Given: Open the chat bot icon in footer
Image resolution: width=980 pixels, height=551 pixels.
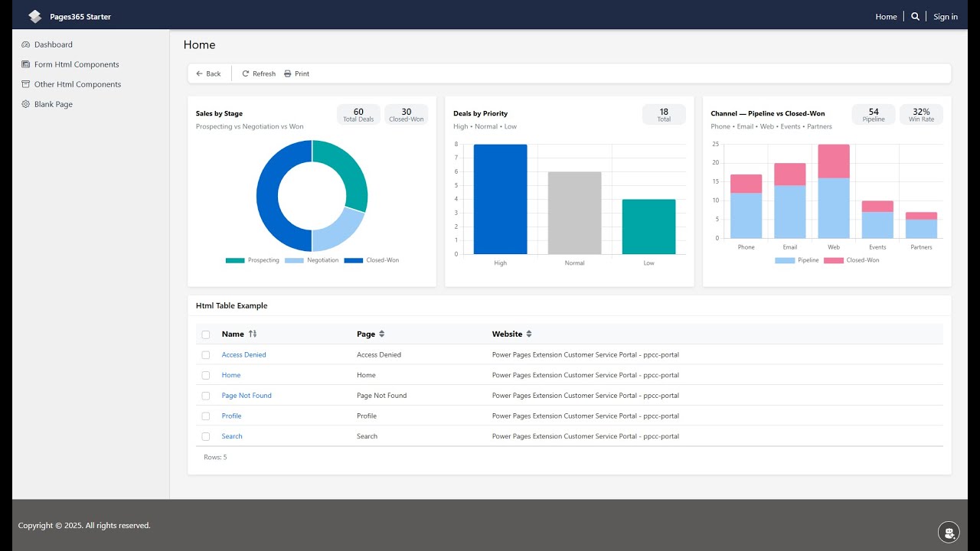Looking at the screenshot, I should [949, 532].
